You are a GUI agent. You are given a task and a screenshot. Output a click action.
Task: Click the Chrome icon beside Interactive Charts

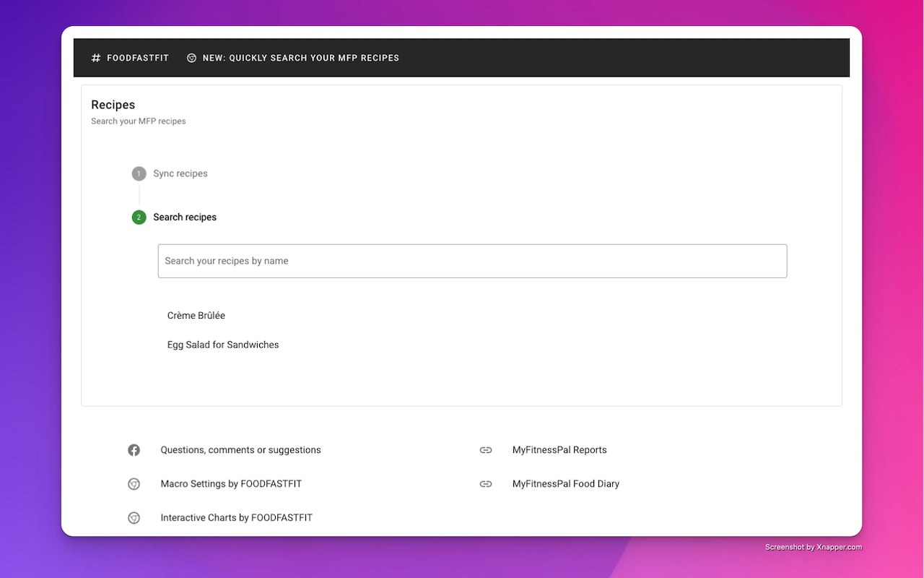coord(134,518)
